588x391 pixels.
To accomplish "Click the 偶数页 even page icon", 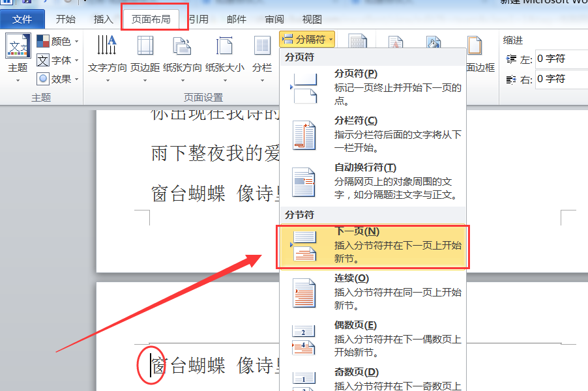I will pos(303,340).
